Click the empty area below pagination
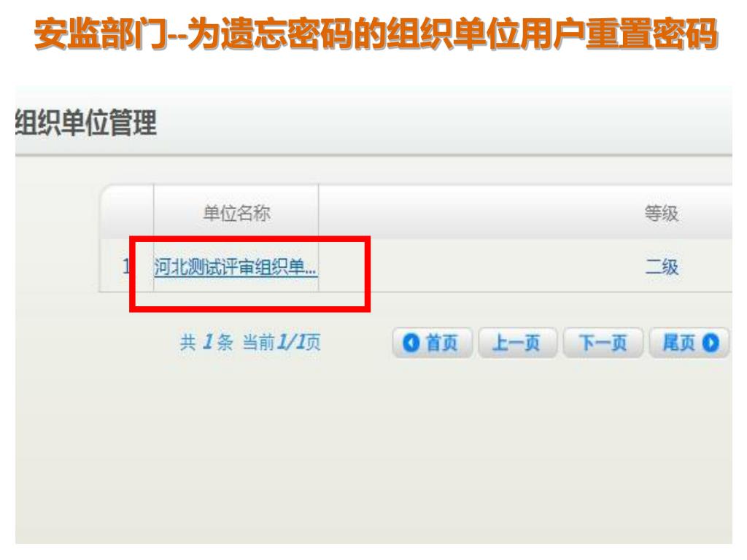Image resolution: width=747 pixels, height=560 pixels. [x=373, y=452]
